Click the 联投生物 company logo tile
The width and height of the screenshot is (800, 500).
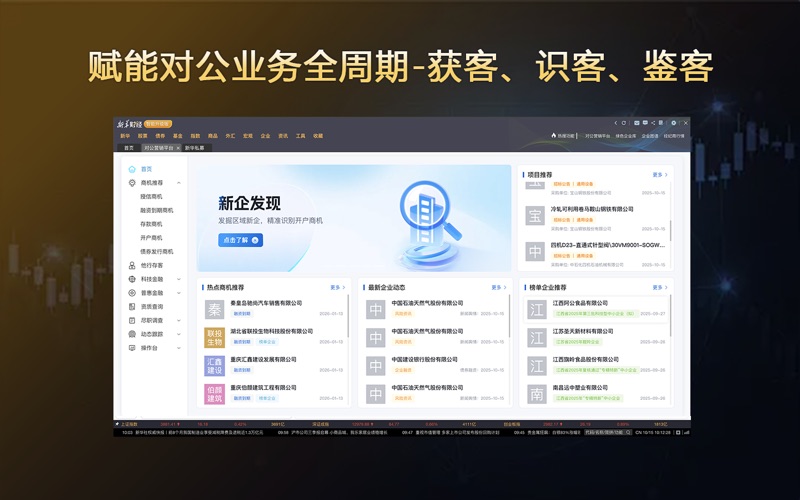pyautogui.click(x=214, y=338)
